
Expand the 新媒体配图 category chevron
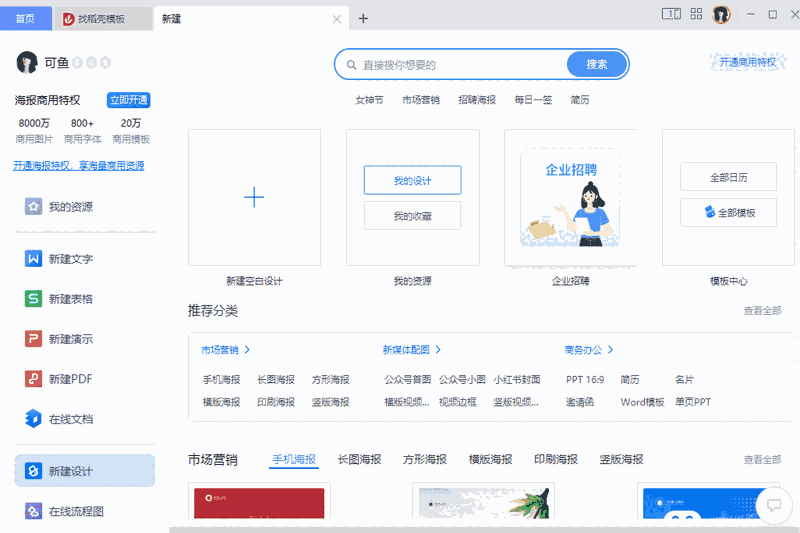(438, 349)
